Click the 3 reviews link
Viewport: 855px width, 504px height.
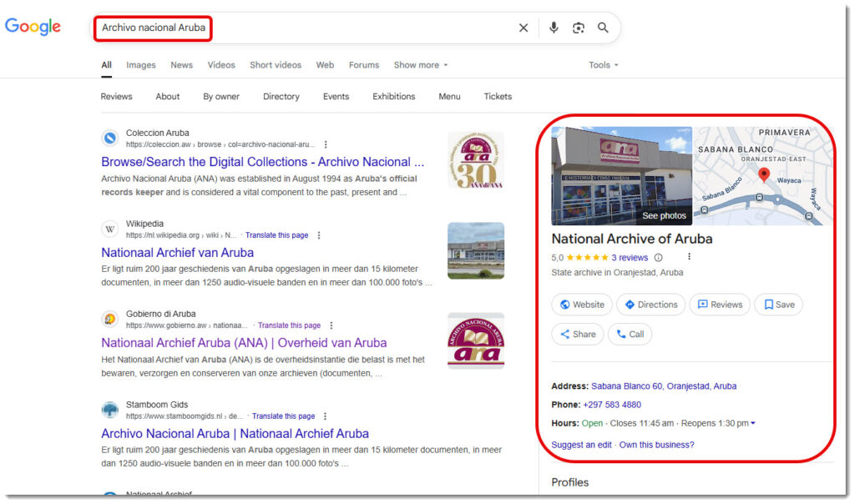click(x=630, y=258)
